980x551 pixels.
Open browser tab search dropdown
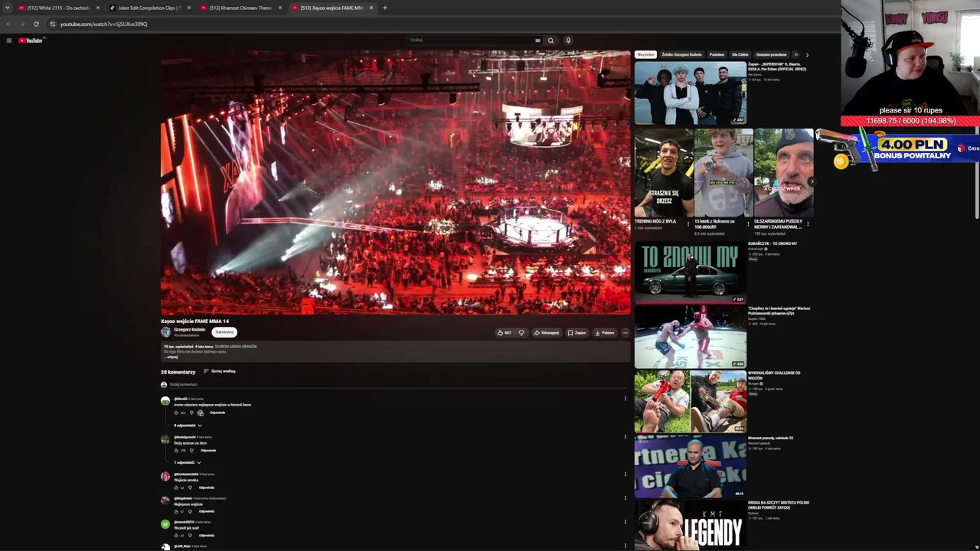[8, 8]
